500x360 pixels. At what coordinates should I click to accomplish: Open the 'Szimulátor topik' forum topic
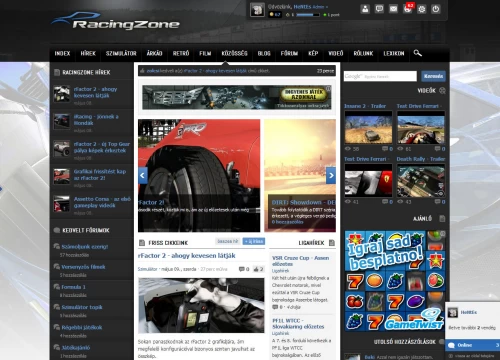(x=82, y=307)
